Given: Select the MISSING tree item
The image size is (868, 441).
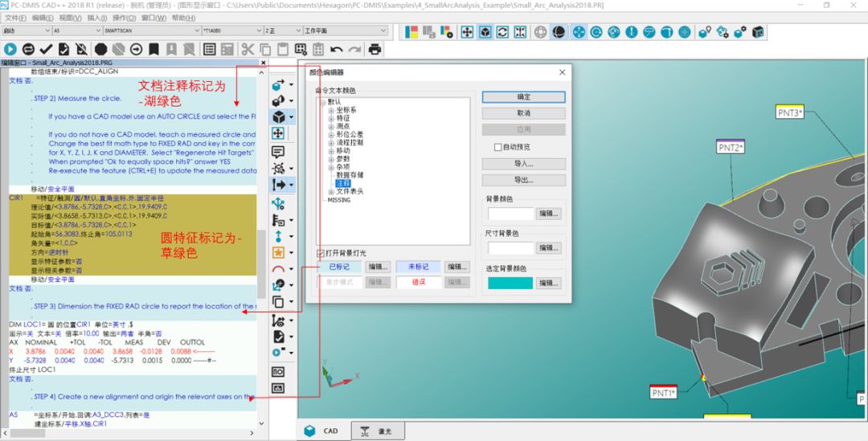Looking at the screenshot, I should [x=339, y=200].
